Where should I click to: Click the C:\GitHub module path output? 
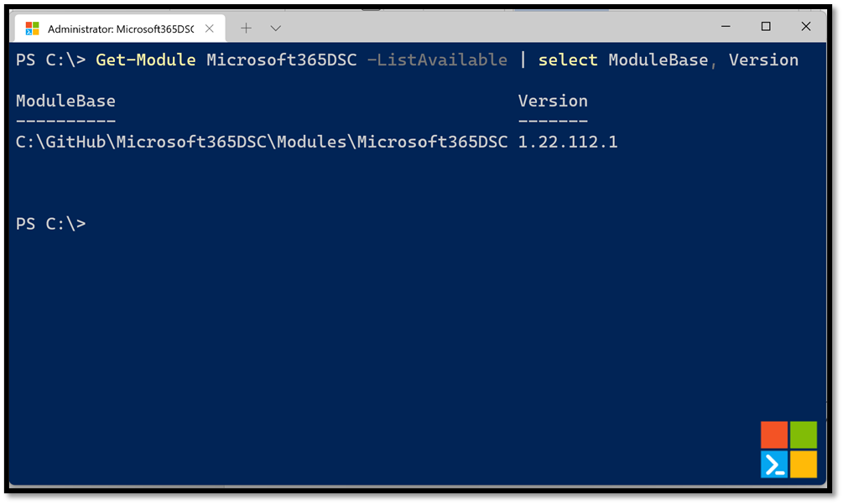tap(262, 142)
